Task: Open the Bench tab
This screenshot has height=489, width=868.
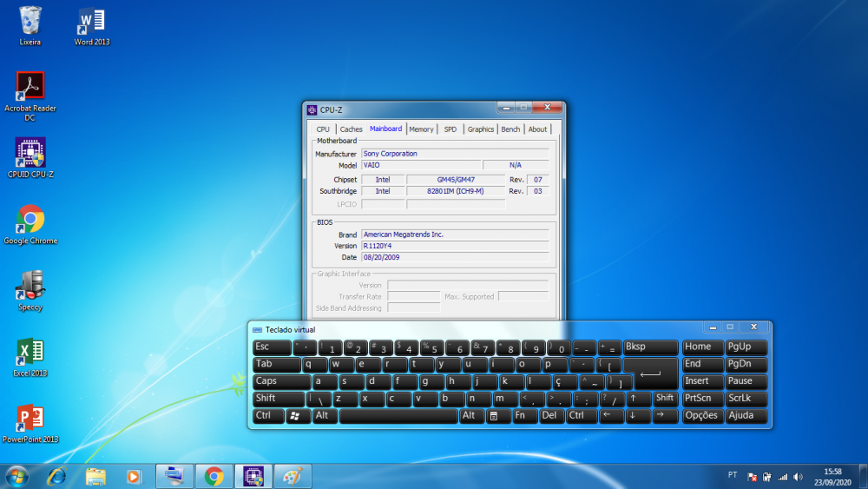Action: click(x=510, y=129)
